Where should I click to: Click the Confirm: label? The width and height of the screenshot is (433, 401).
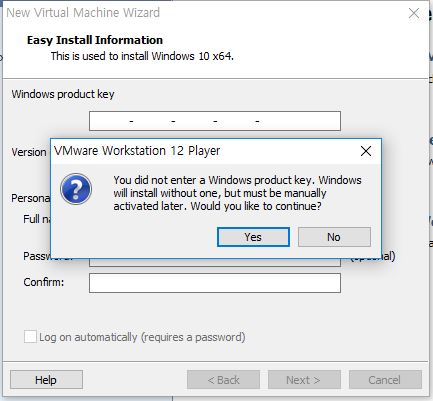[x=44, y=282]
